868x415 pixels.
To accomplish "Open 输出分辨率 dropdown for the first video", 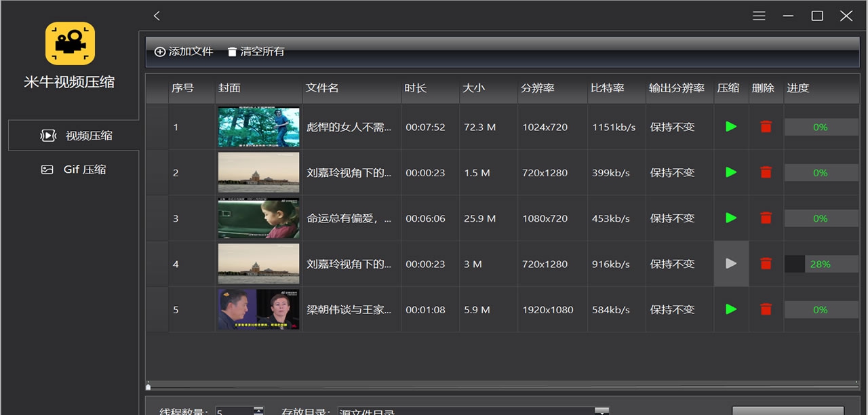I will click(x=678, y=127).
